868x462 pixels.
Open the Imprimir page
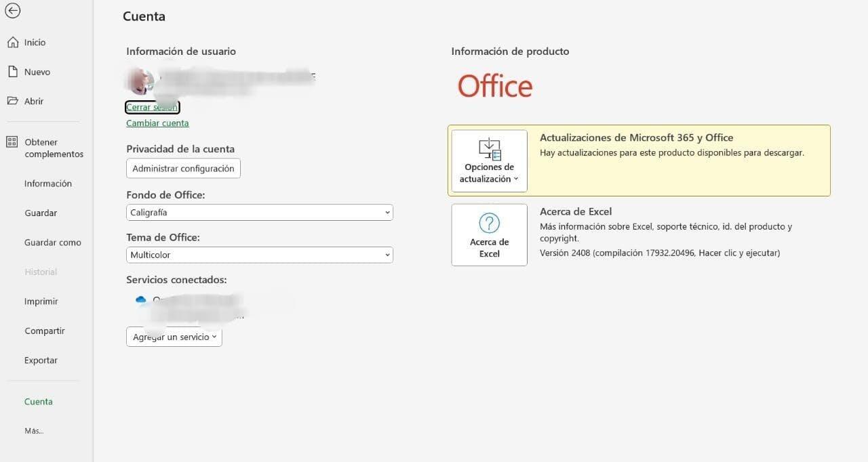pos(41,301)
